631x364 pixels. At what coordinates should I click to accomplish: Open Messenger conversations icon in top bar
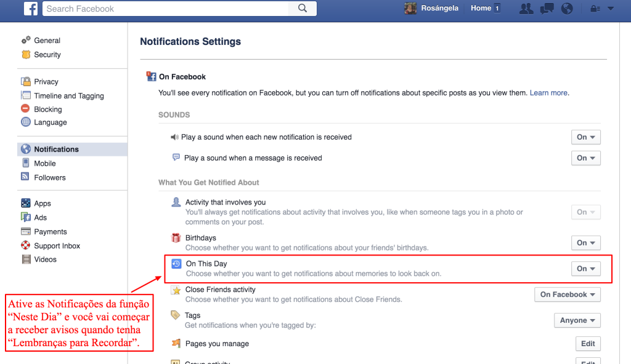point(547,8)
